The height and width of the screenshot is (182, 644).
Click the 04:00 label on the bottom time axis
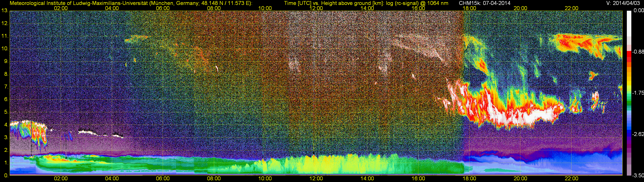click(112, 179)
